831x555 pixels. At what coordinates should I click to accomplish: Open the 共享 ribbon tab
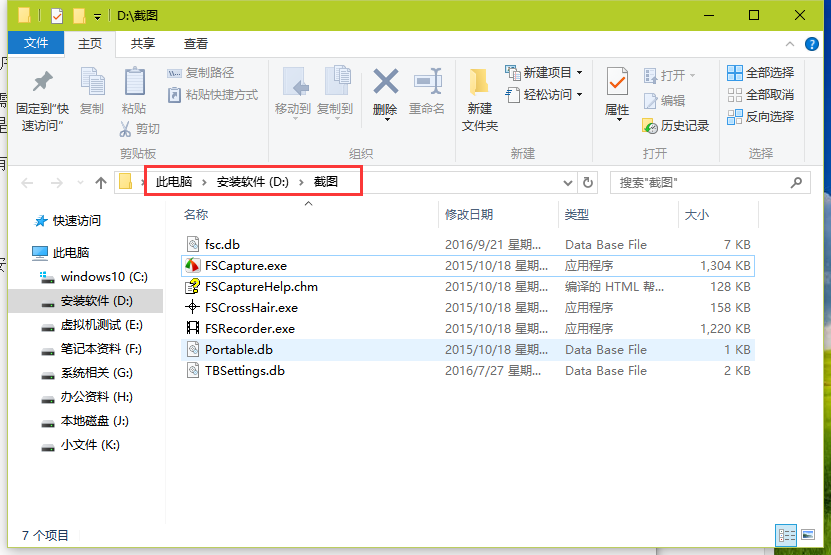[x=143, y=44]
